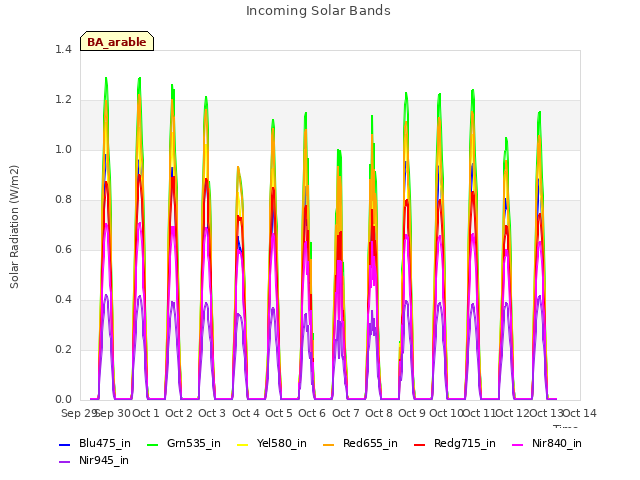640x480 pixels.
Task: Click the purple Nir945_in legend color marker
Action: (65, 462)
